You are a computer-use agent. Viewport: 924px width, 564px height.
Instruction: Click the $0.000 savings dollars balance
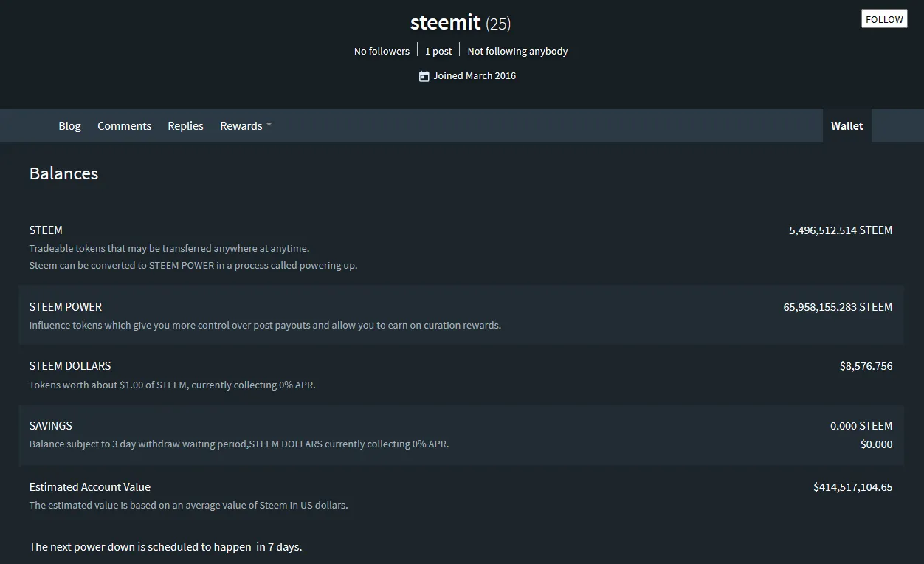(x=876, y=444)
